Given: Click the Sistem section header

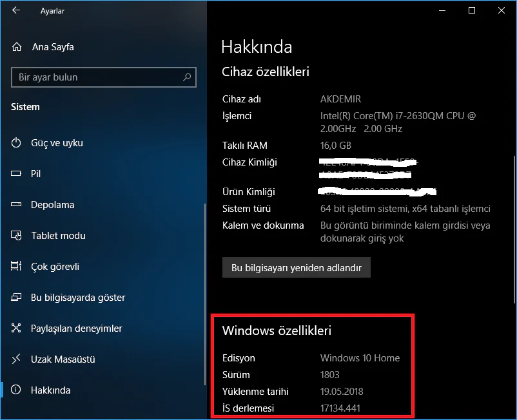Looking at the screenshot, I should (x=25, y=107).
